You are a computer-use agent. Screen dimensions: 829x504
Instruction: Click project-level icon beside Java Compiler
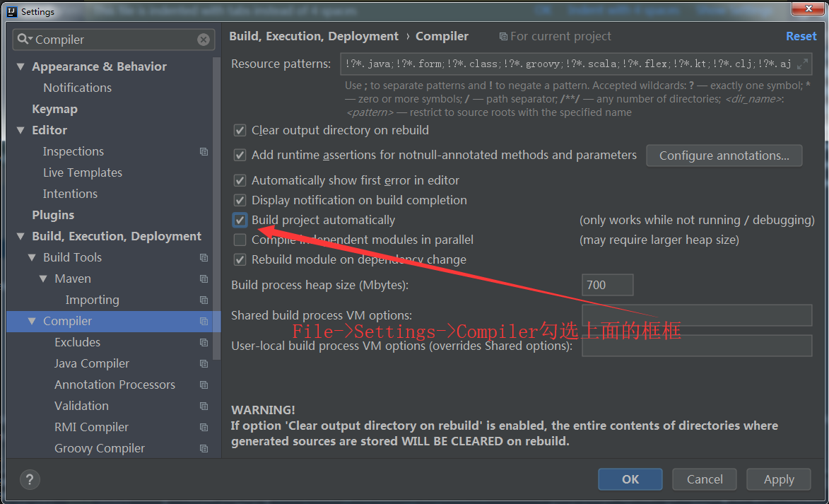point(204,364)
